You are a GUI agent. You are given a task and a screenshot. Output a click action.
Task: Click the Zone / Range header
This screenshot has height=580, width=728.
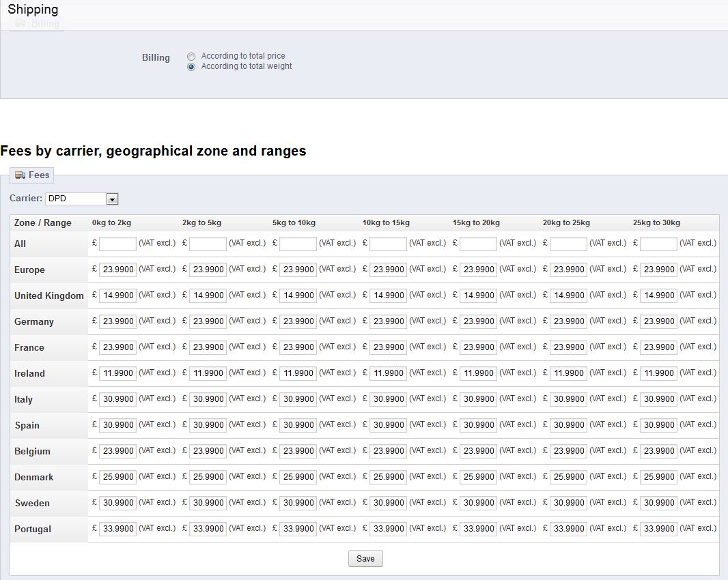(x=43, y=222)
